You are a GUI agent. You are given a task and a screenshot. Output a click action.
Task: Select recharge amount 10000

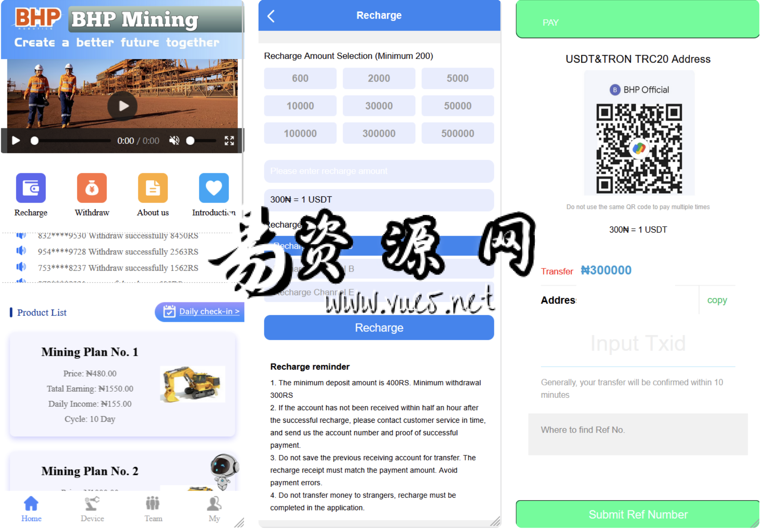300,106
